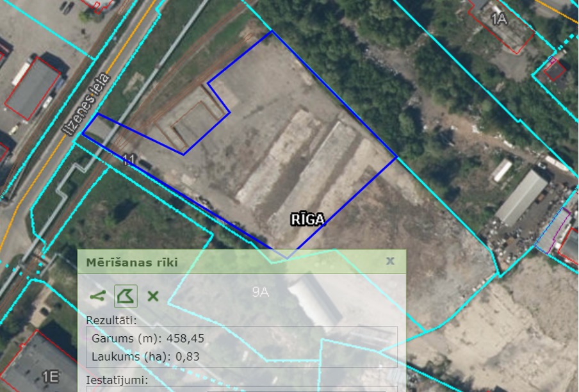The height and width of the screenshot is (392, 579).
Task: Click the small red-outlined building beside 1A
Action: (553, 70)
